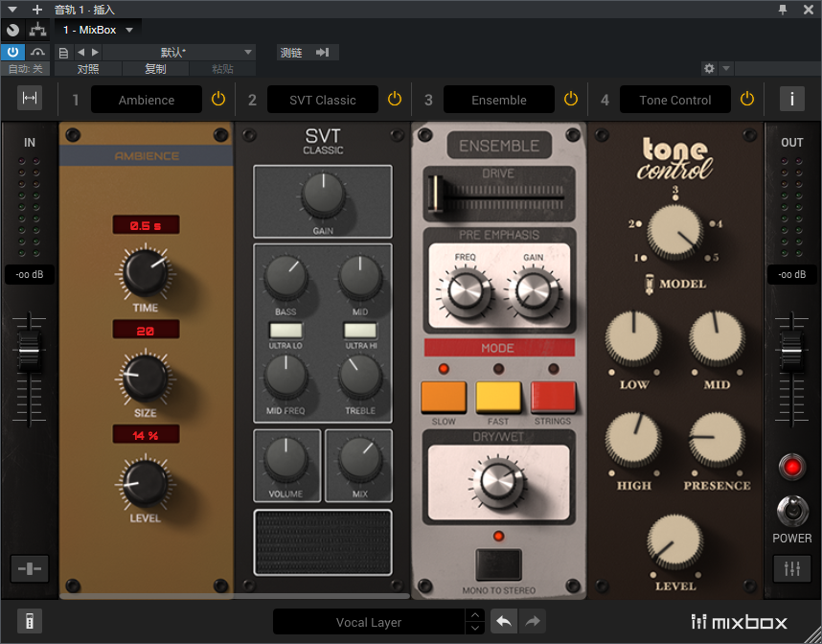
Task: Click the 对照 compare button
Action: [x=88, y=69]
